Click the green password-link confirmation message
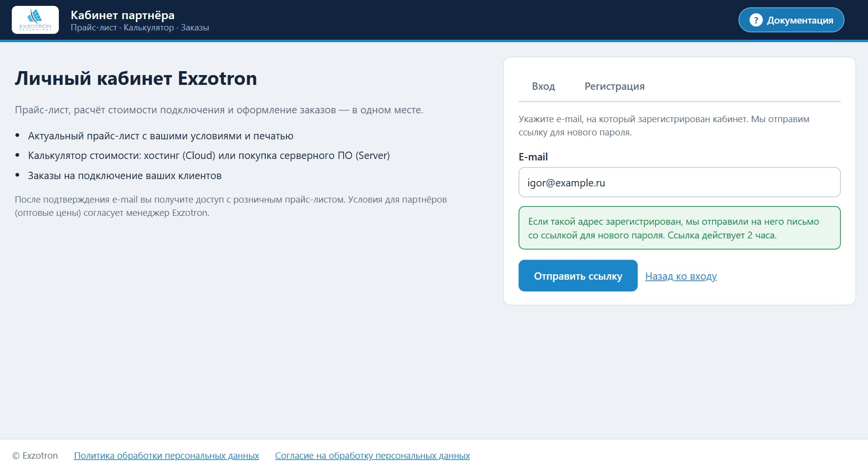Viewport: 868px width, 471px height. click(x=679, y=228)
